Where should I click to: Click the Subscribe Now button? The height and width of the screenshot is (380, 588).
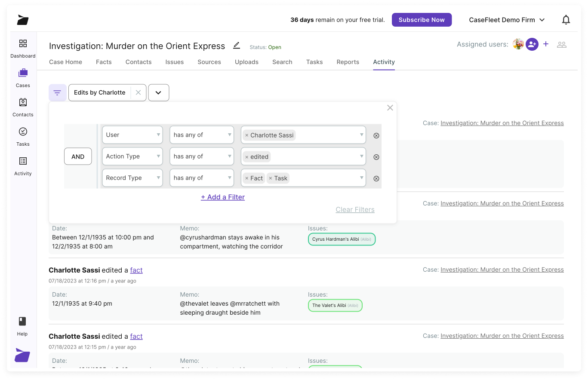click(x=422, y=20)
